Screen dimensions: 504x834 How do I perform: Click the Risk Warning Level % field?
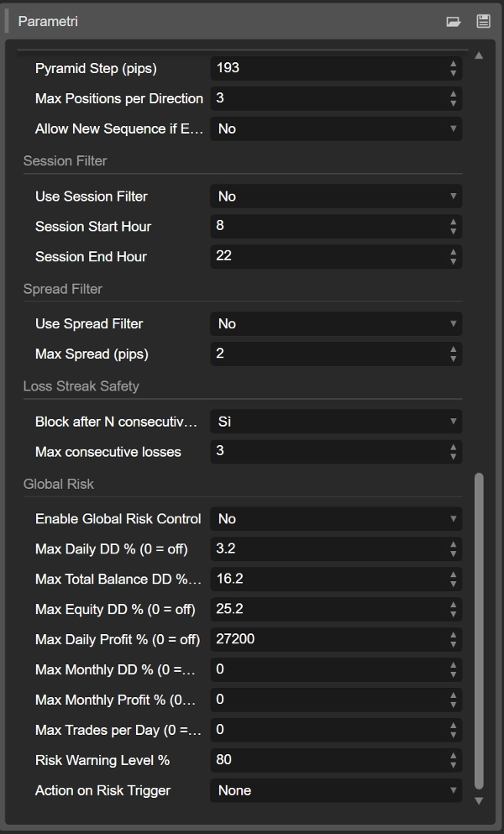tap(328, 760)
